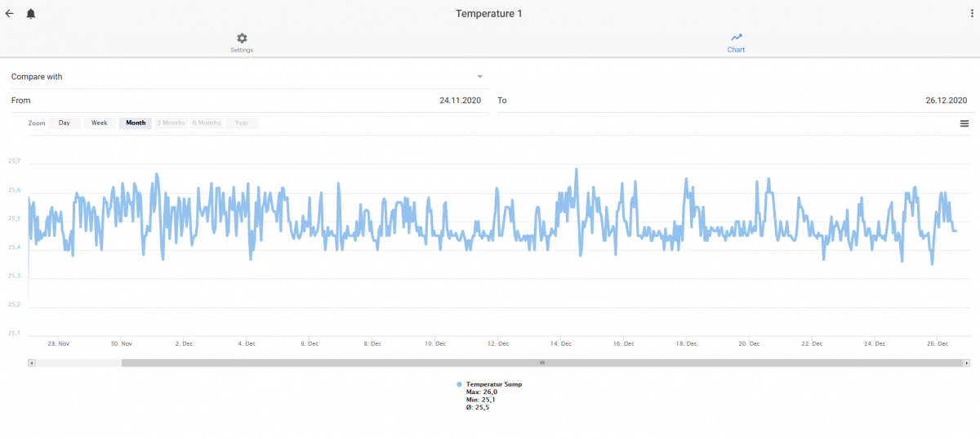Switch to the Chart tab
This screenshot has height=439, width=980.
click(x=736, y=43)
